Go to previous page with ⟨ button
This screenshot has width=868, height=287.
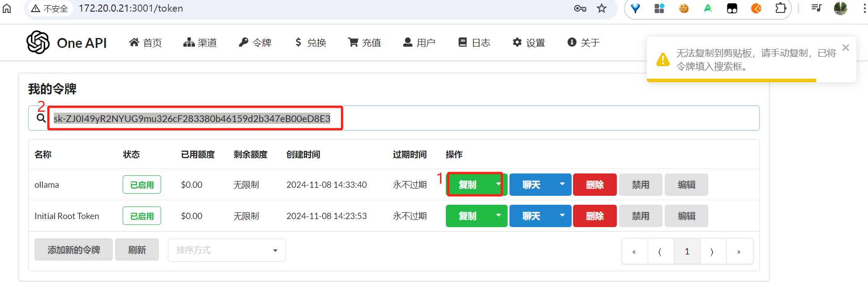660,252
